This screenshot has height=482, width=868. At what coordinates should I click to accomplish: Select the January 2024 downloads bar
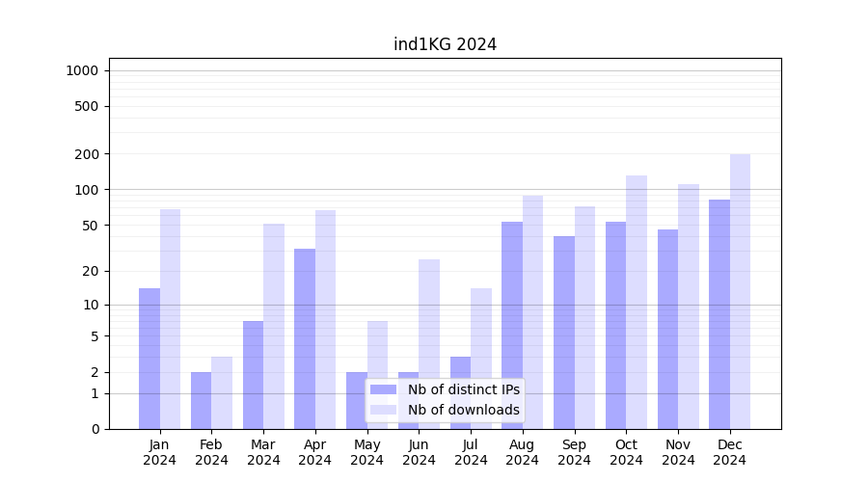[170, 319]
